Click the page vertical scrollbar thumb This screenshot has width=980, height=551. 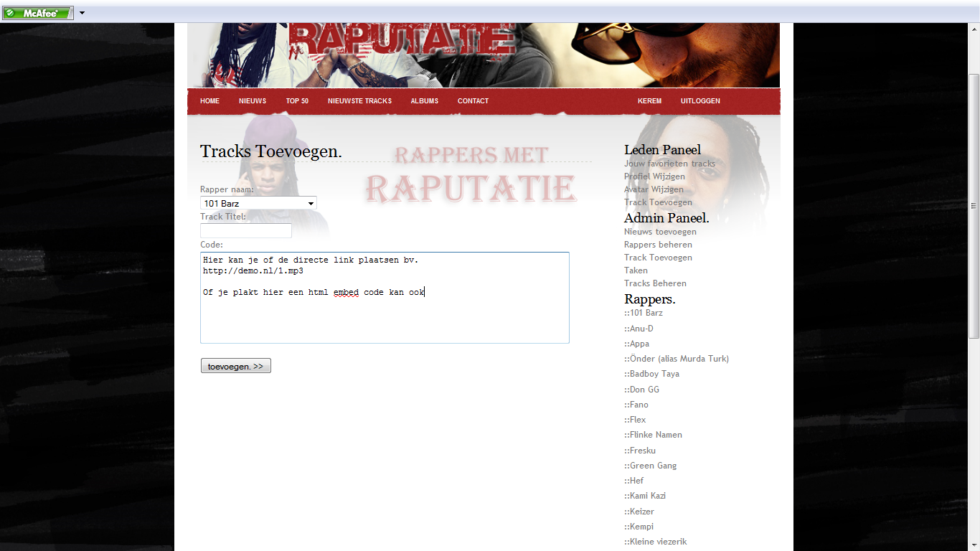(974, 205)
